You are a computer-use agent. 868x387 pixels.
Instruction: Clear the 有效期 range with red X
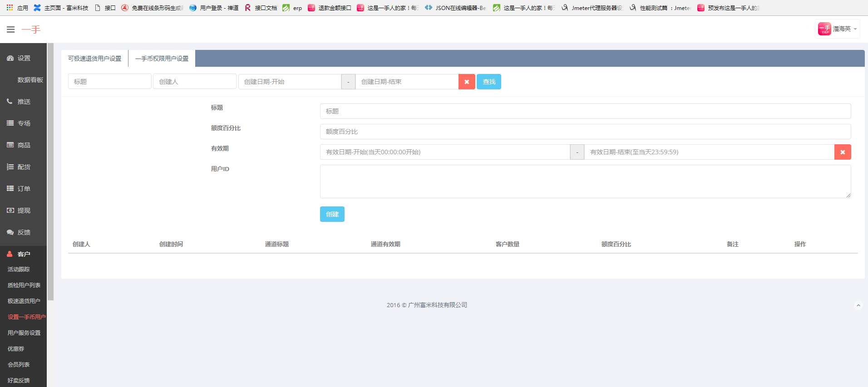pos(843,152)
